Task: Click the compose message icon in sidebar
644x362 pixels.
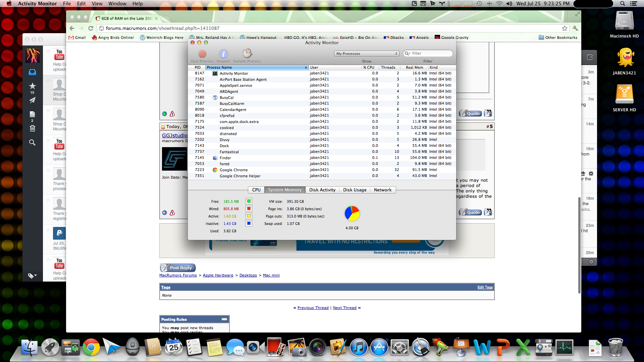Action: pos(590,57)
